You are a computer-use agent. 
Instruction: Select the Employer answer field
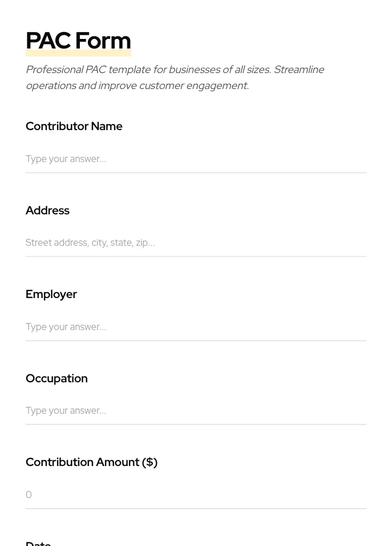click(x=195, y=327)
